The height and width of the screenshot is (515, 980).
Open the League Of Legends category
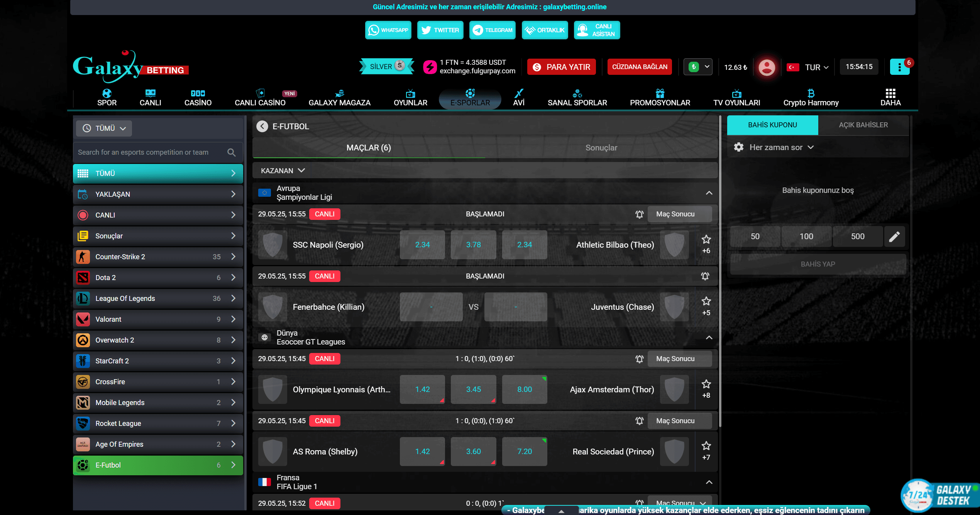(x=158, y=299)
